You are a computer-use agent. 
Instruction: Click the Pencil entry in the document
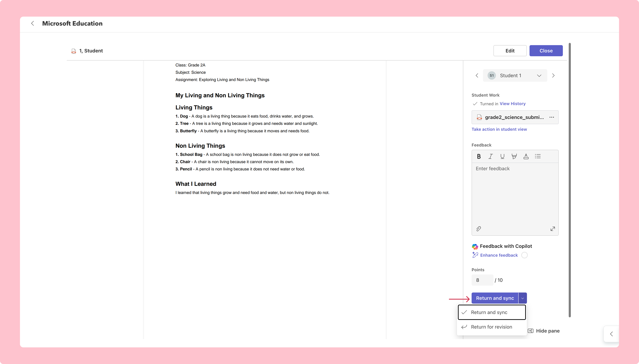[240, 169]
